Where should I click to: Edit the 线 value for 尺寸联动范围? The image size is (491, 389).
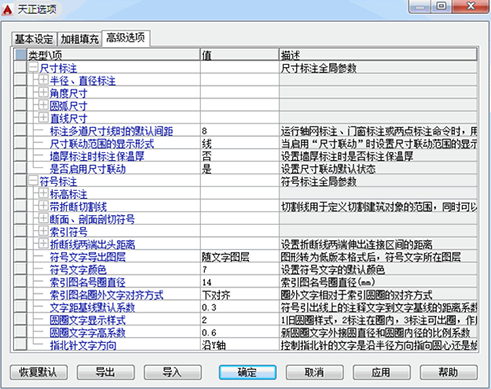[240, 144]
